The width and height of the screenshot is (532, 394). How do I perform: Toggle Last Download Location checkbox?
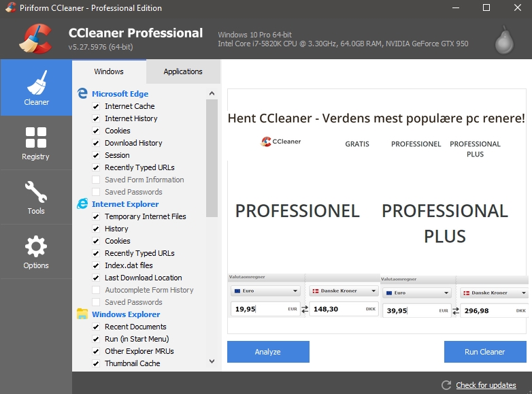click(x=96, y=278)
